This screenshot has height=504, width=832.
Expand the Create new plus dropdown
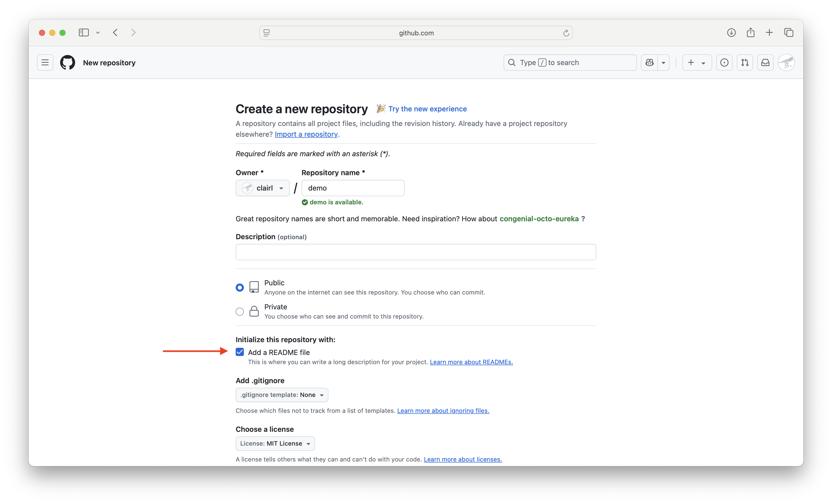click(x=696, y=62)
